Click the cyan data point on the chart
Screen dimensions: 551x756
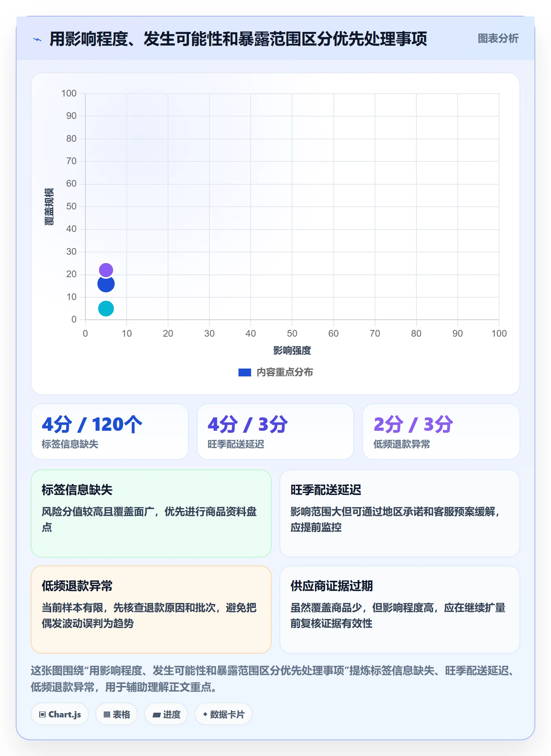[x=106, y=309]
